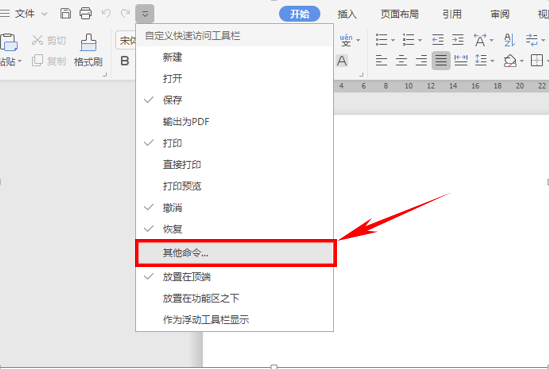Click the bulleted list icon
This screenshot has width=549, height=369.
pos(381,40)
